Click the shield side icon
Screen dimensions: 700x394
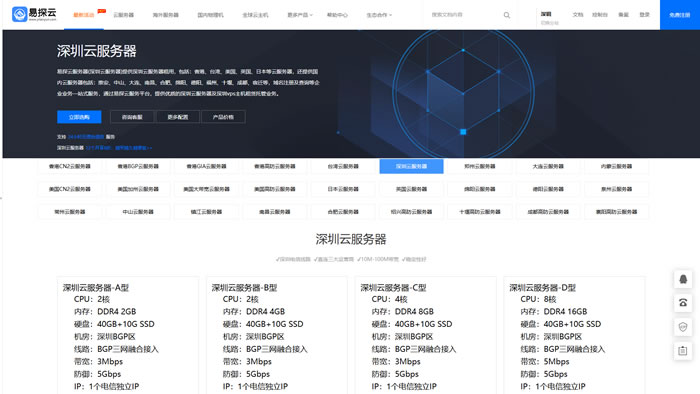[683, 327]
